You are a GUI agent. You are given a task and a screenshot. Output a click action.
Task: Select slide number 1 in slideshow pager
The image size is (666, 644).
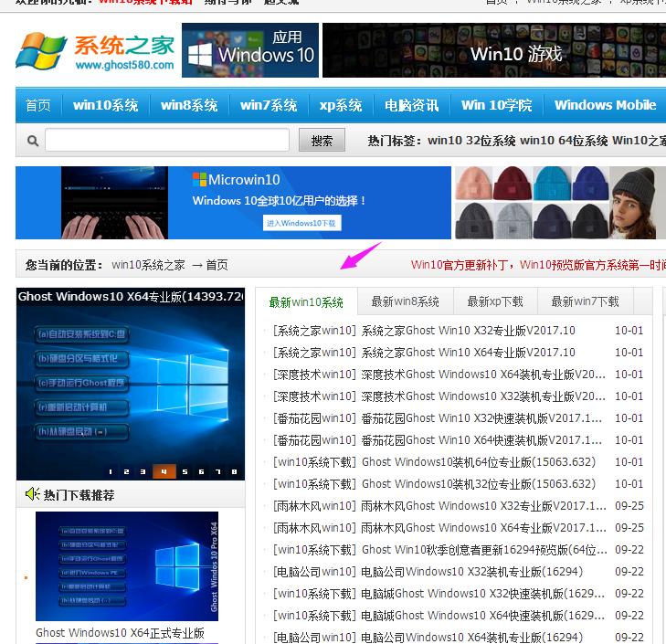coord(111,472)
